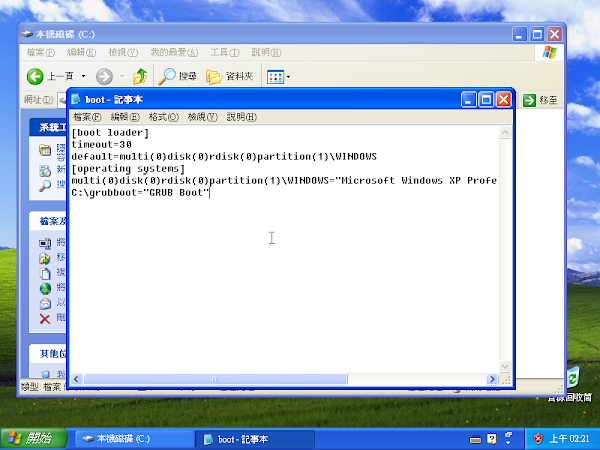Click the Notepad vertical scrollbar down arrow

coord(505,366)
